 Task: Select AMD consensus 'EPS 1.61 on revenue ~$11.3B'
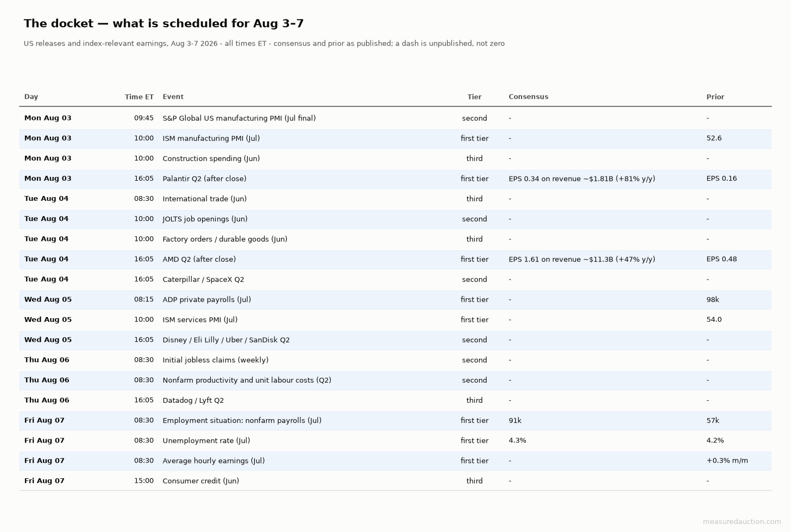tap(561, 259)
